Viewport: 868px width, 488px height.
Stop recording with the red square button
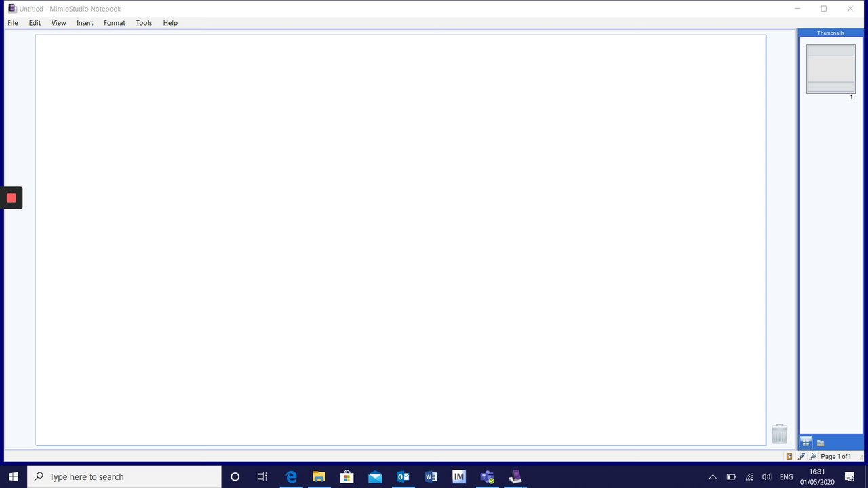click(x=12, y=198)
